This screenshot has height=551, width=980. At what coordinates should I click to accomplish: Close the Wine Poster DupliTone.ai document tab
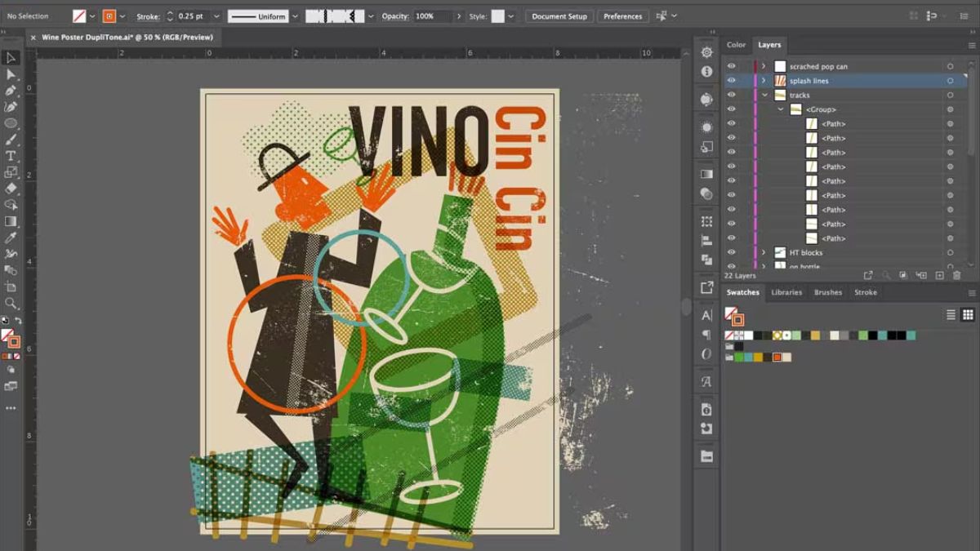point(33,38)
